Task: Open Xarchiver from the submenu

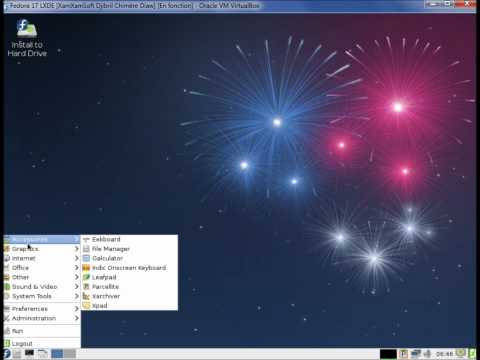Action: coord(129,296)
